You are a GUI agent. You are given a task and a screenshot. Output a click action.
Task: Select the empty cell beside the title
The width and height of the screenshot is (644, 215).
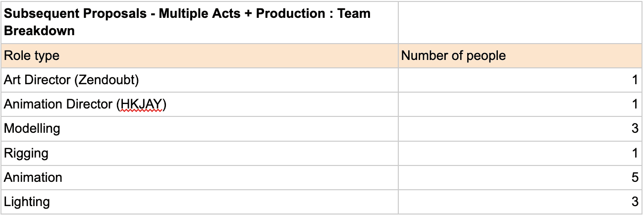point(519,22)
